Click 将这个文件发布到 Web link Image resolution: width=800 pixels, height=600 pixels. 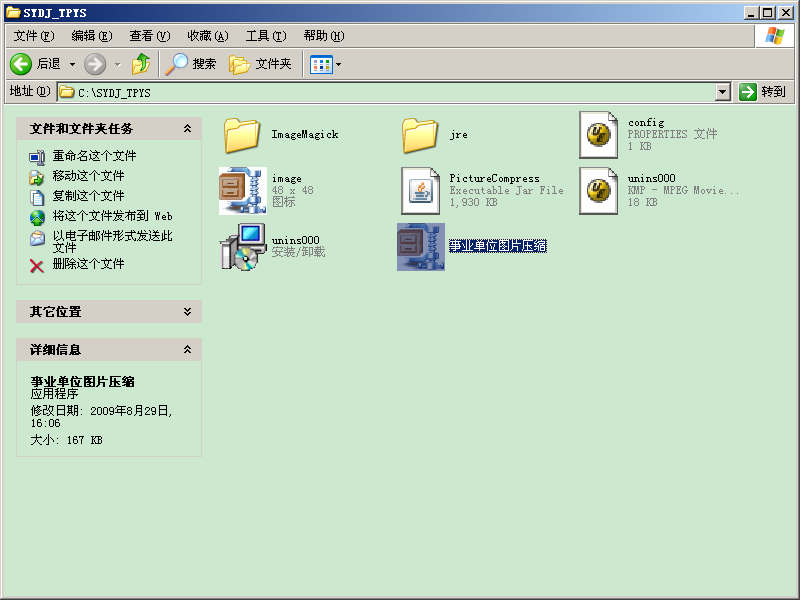(x=112, y=216)
